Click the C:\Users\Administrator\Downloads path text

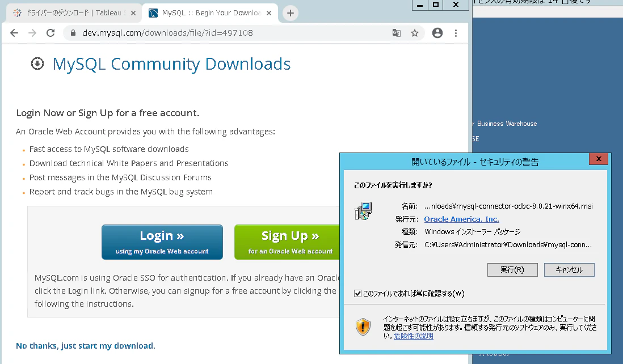click(x=508, y=244)
